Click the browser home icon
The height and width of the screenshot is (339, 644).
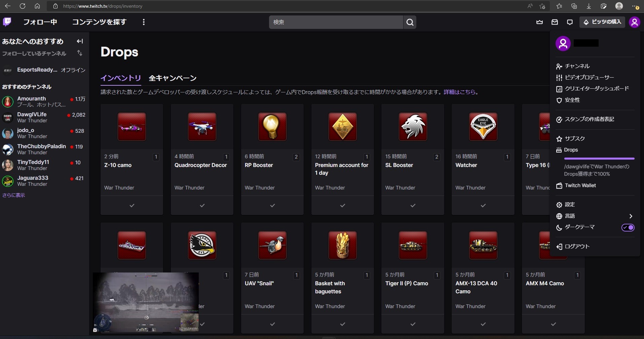pyautogui.click(x=37, y=6)
